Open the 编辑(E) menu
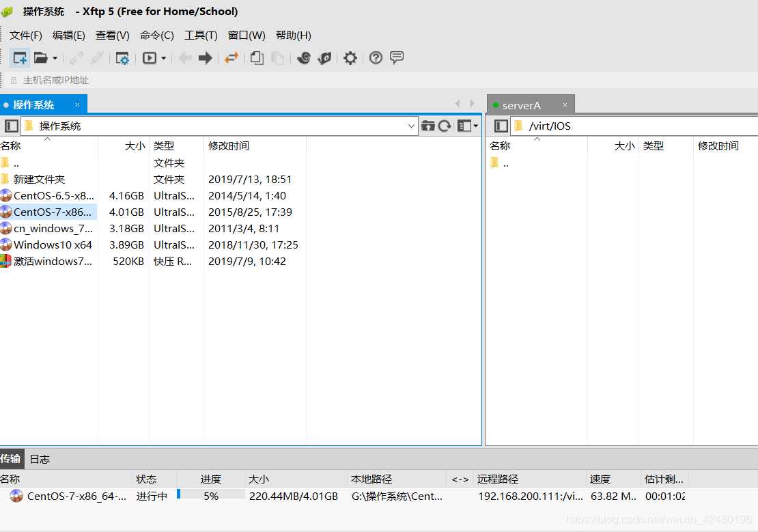758x532 pixels. [69, 36]
